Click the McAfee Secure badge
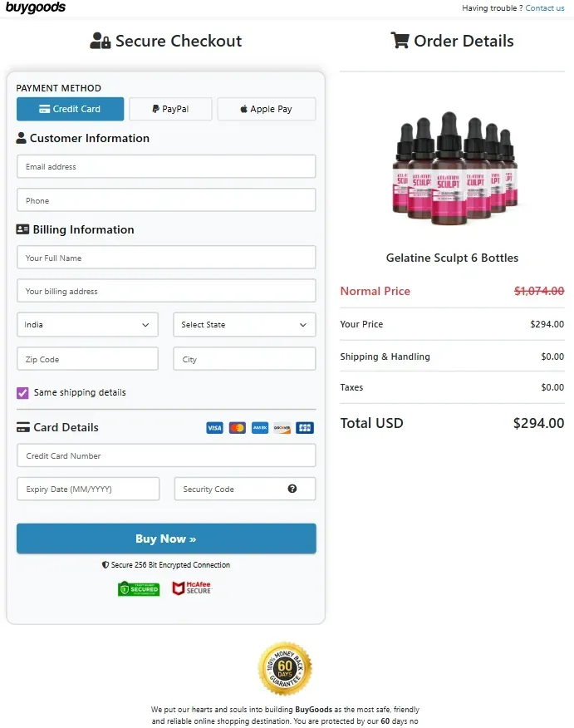The height and width of the screenshot is (728, 574). point(192,588)
